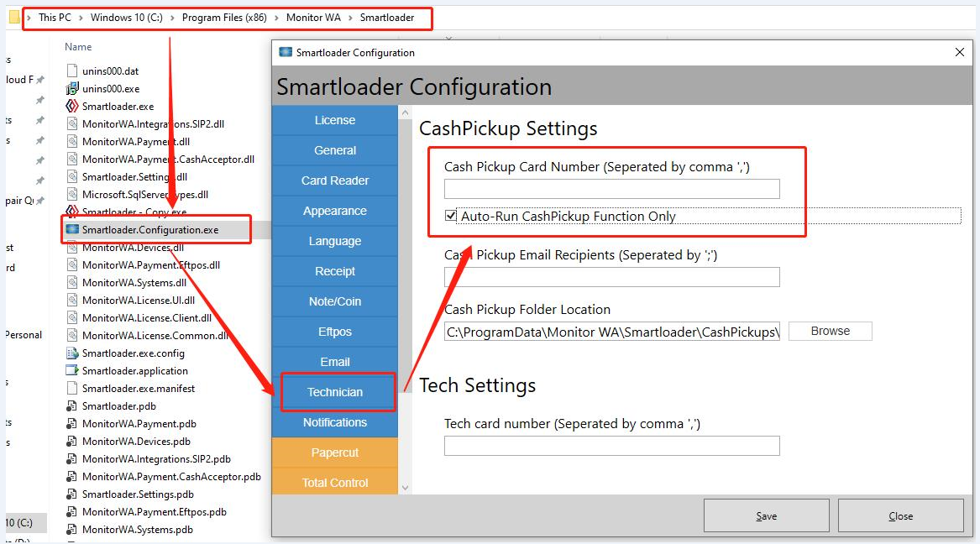Click the Smartloader.exe.manifest file icon
Image resolution: width=980 pixels, height=544 pixels.
[72, 388]
